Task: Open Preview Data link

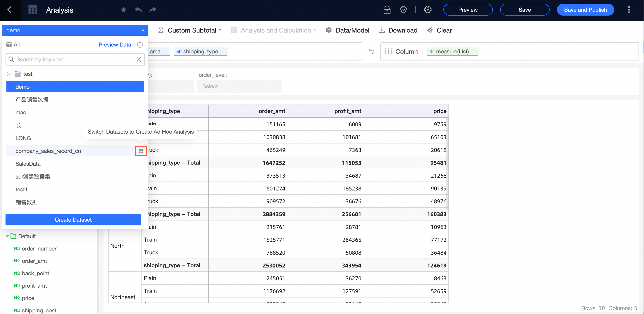Action: [x=115, y=44]
